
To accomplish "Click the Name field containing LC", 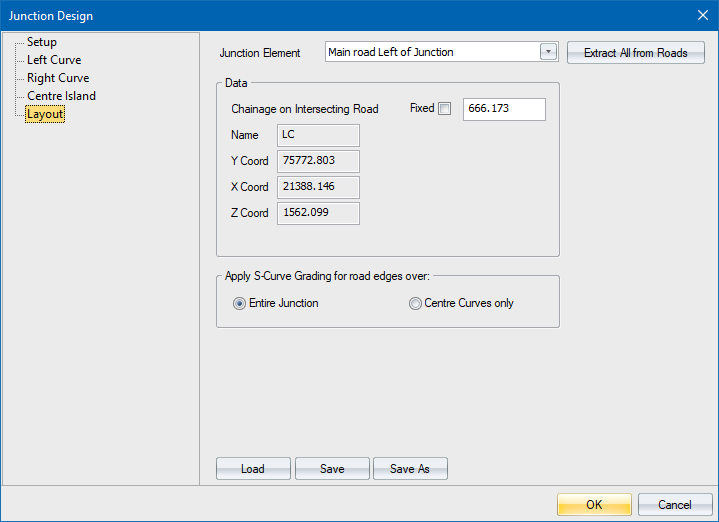I will [319, 135].
